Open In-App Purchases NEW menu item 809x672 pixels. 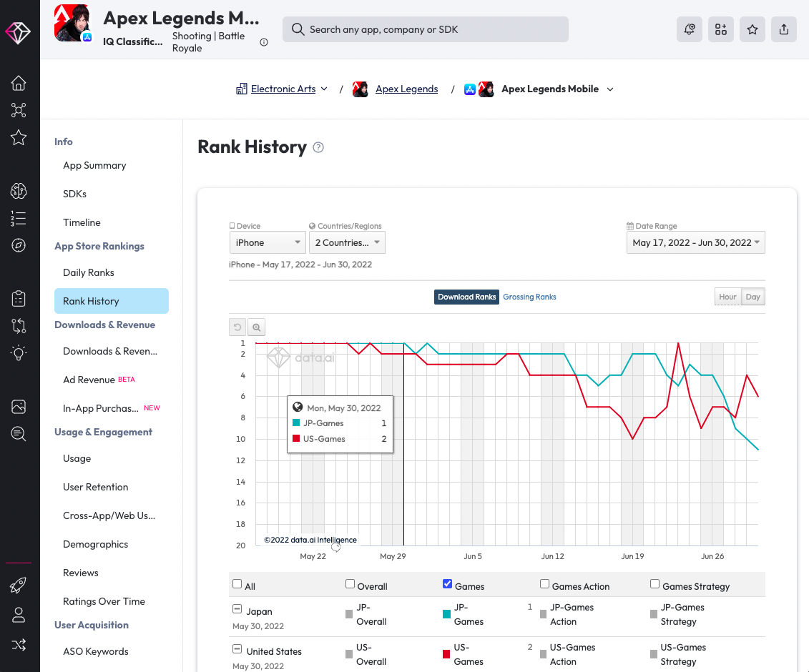(112, 408)
